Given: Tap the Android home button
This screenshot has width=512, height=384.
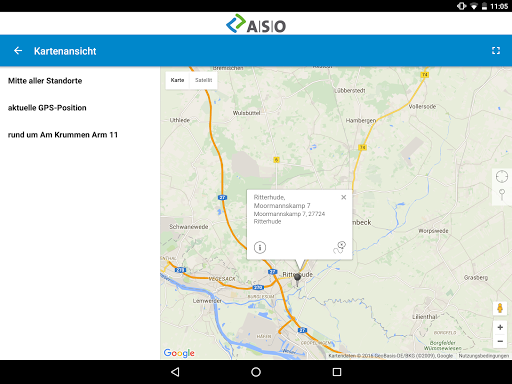Looking at the screenshot, I should (256, 372).
